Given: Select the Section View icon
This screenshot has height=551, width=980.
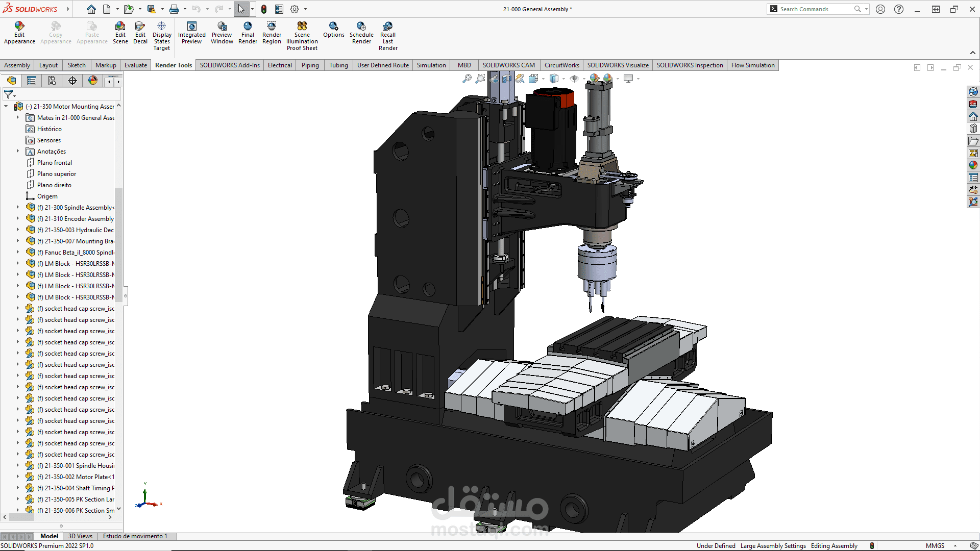Looking at the screenshot, I should tap(506, 79).
